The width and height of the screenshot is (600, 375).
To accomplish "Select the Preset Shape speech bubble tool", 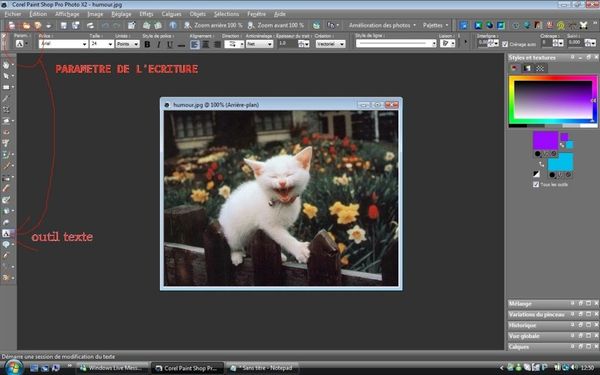I will coord(6,245).
